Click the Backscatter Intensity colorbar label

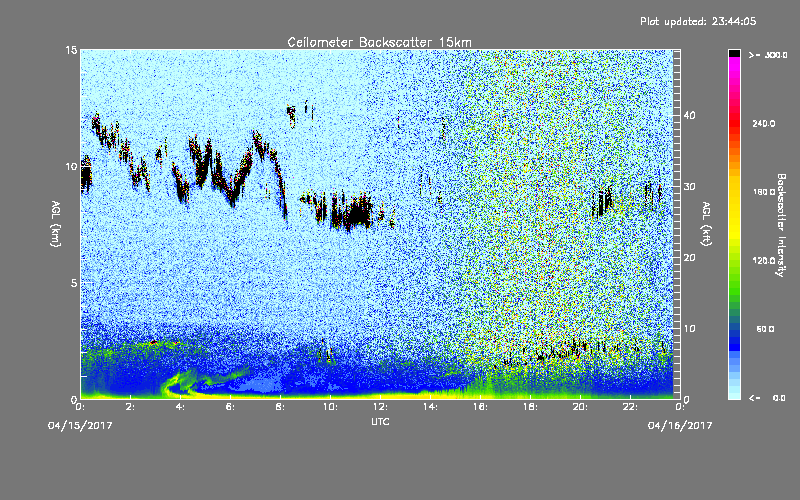click(x=780, y=225)
